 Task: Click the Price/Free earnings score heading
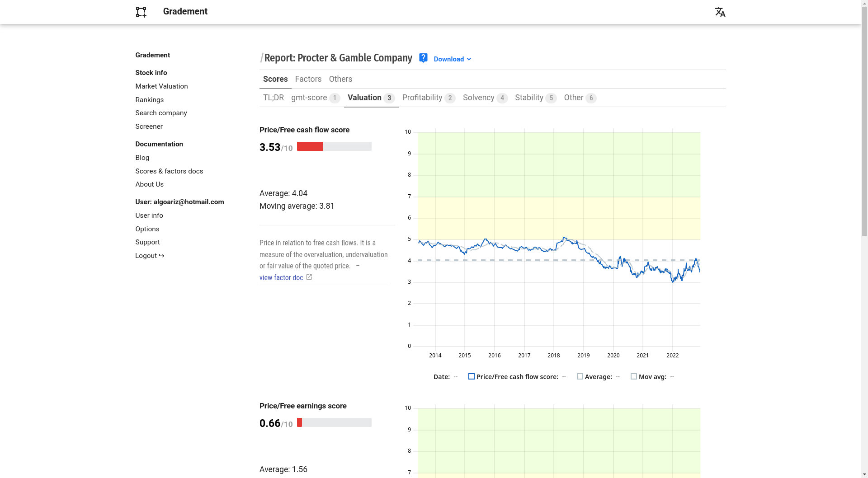[303, 406]
